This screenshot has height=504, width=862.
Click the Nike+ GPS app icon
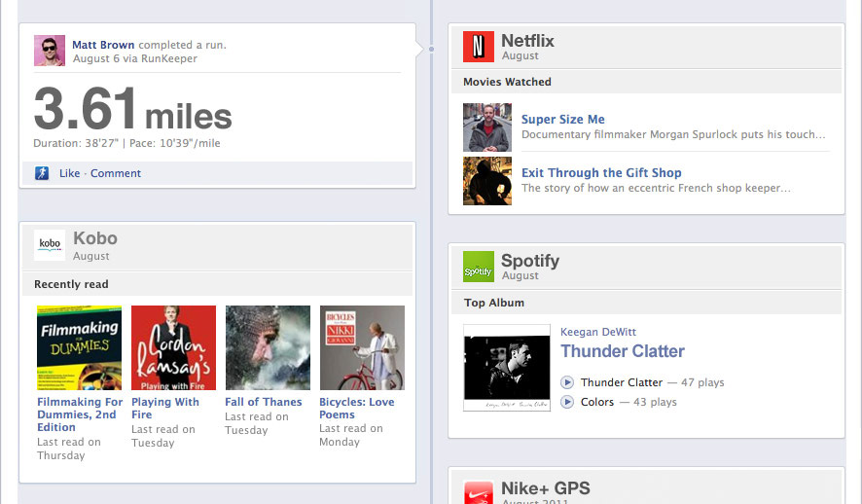[x=478, y=491]
